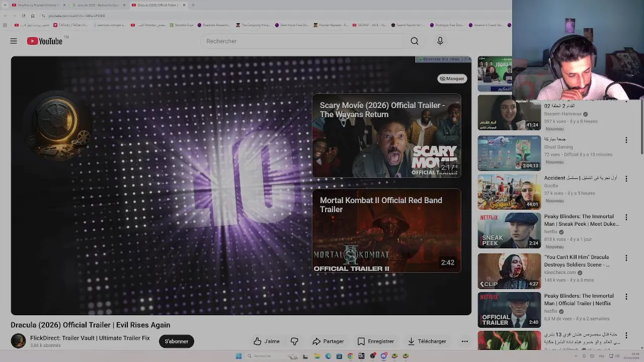This screenshot has height=362, width=644.
Task: Reload the page with refresh icon
Action: 23,16
